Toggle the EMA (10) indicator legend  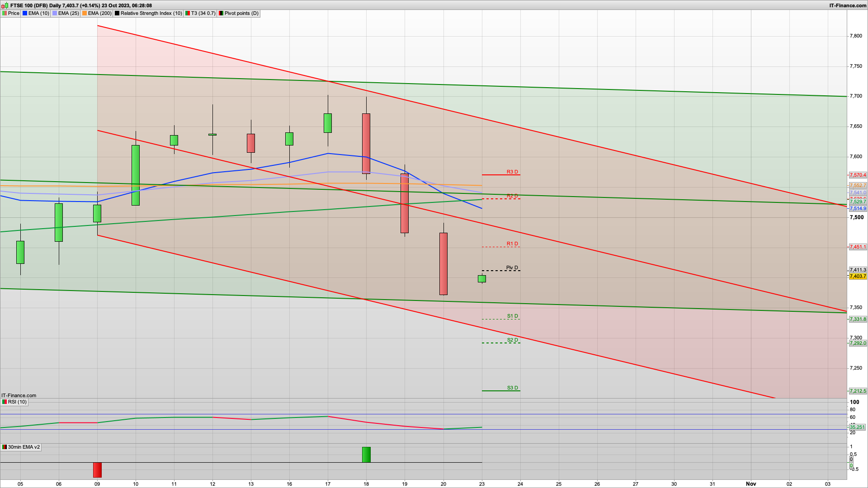point(36,13)
